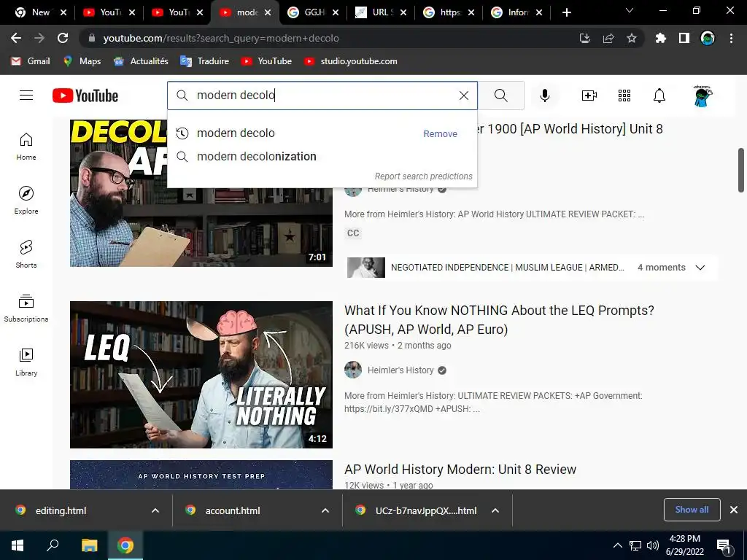
Task: Open Heimler's History channel under the LEQ video
Action: coord(400,370)
